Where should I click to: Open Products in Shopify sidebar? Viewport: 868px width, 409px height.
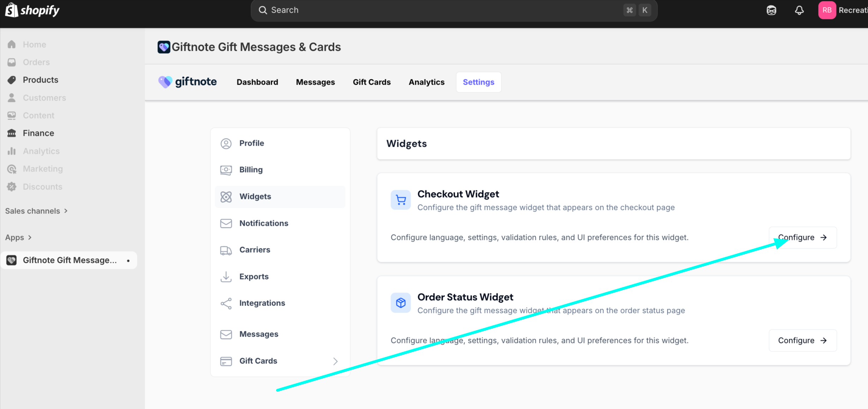(40, 80)
